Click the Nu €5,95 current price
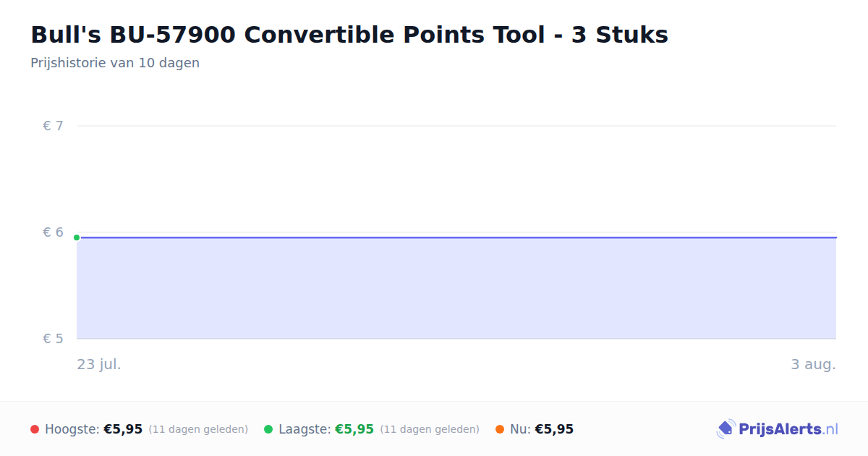Screen dimensions: 868x456 (x=554, y=429)
